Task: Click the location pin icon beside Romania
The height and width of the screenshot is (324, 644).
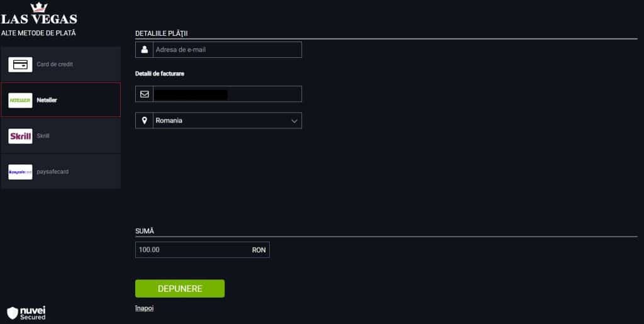Action: pyautogui.click(x=144, y=120)
